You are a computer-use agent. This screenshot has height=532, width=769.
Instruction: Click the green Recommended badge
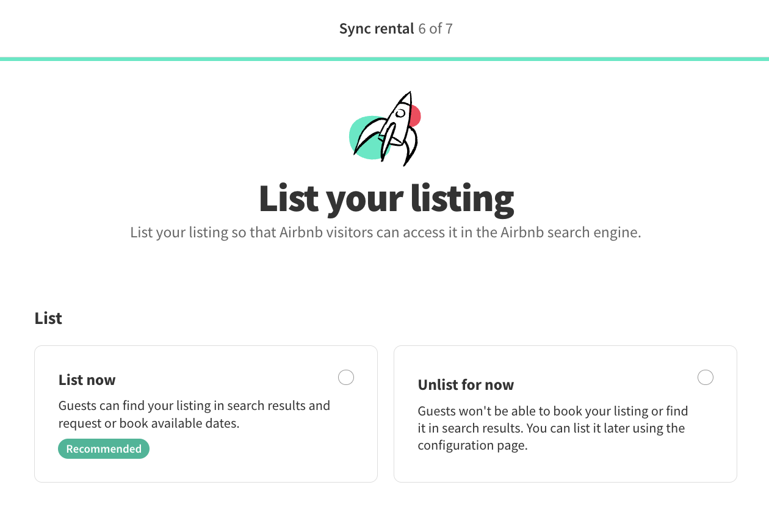[x=104, y=449]
